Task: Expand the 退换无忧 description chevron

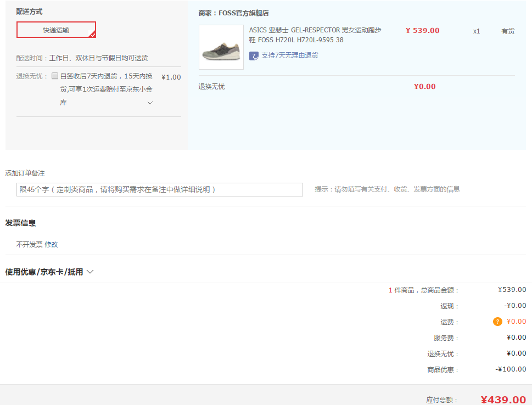Action: [150, 103]
